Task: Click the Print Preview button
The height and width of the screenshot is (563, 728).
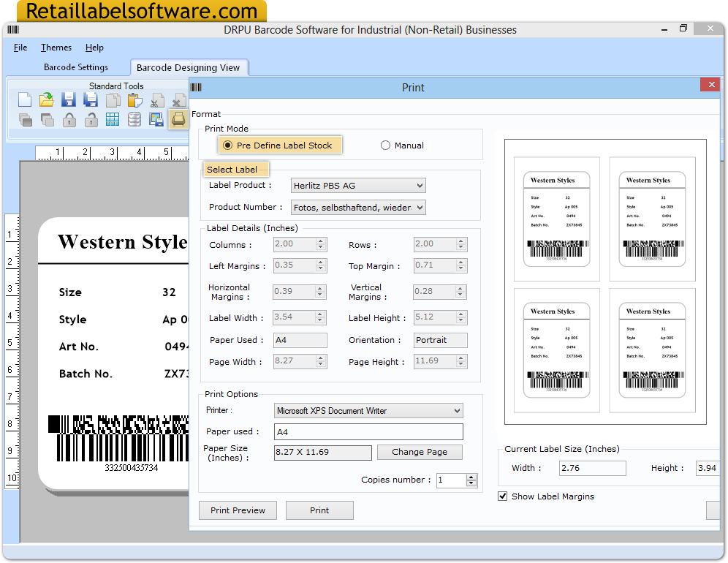Action: click(x=238, y=510)
